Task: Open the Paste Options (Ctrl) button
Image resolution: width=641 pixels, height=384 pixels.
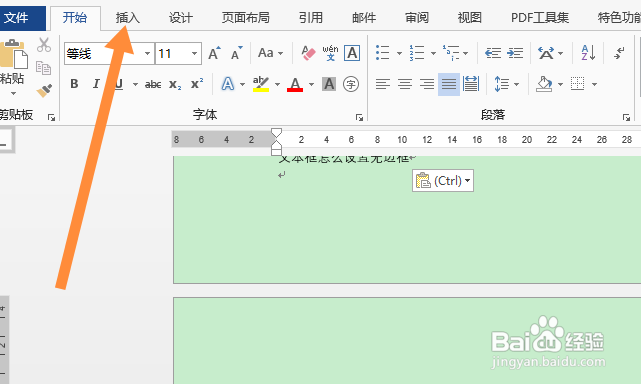Action: [x=443, y=180]
